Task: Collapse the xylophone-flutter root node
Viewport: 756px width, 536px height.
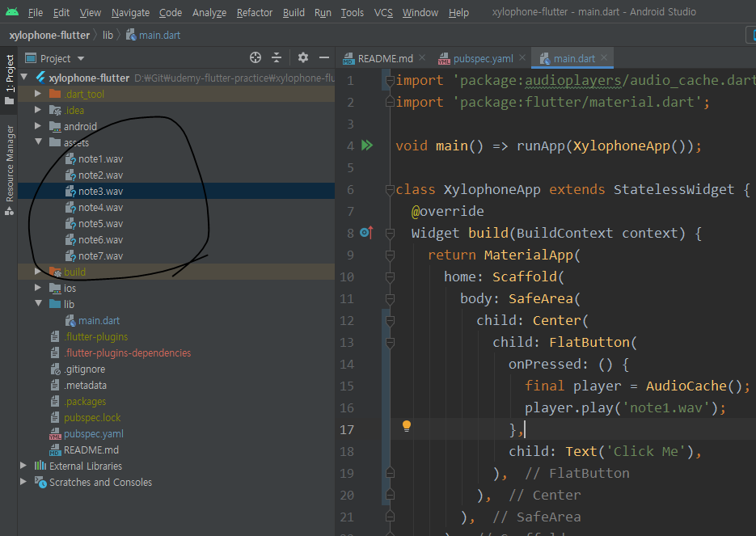Action: [24, 77]
